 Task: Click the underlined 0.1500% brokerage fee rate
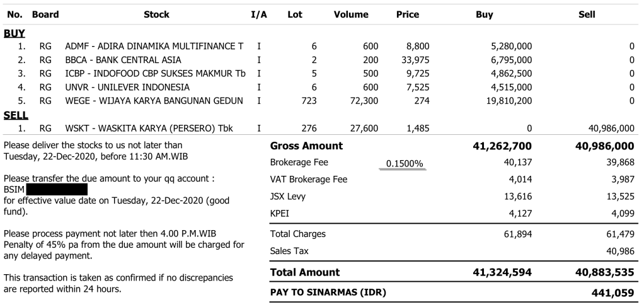[405, 164]
